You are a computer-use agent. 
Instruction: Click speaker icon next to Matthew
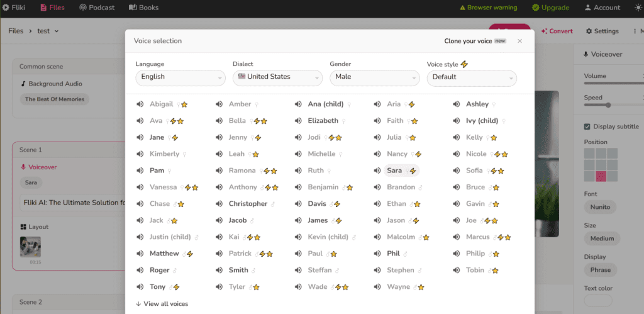[140, 254]
